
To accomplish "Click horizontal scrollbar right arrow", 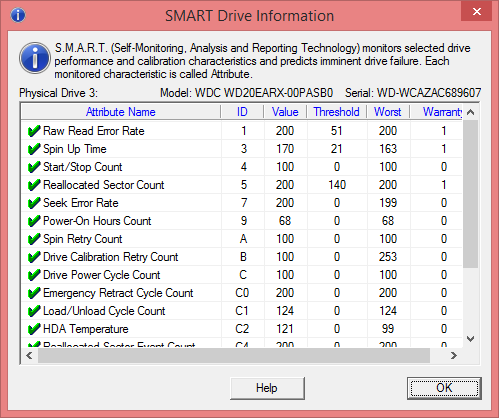I will [x=454, y=356].
